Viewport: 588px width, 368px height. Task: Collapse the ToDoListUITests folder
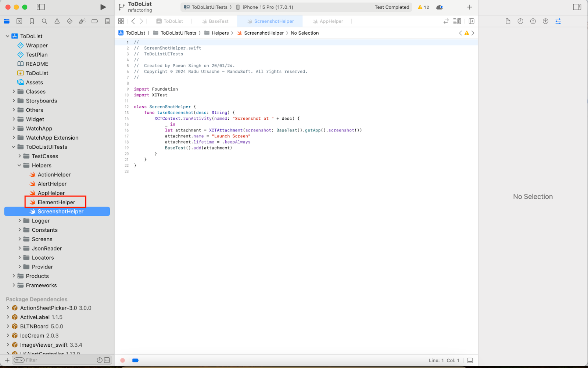(x=14, y=147)
